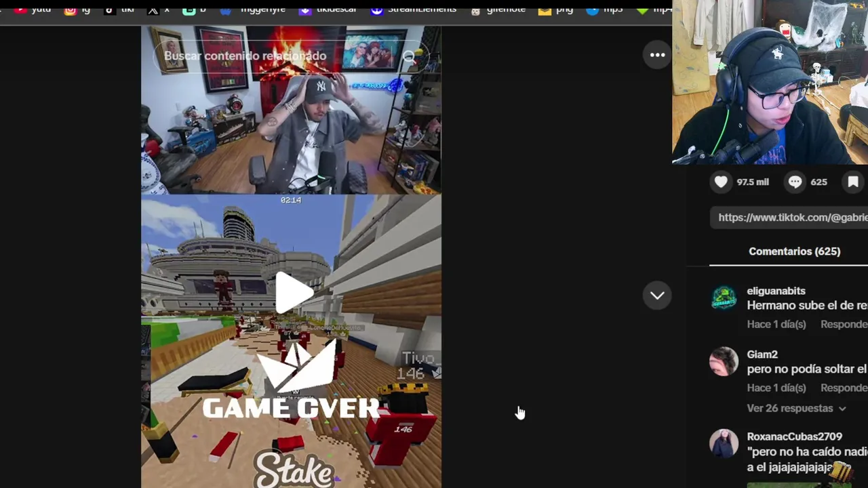Click the 97.5 mil likes count
Screen dimensions: 868x488
(753, 182)
